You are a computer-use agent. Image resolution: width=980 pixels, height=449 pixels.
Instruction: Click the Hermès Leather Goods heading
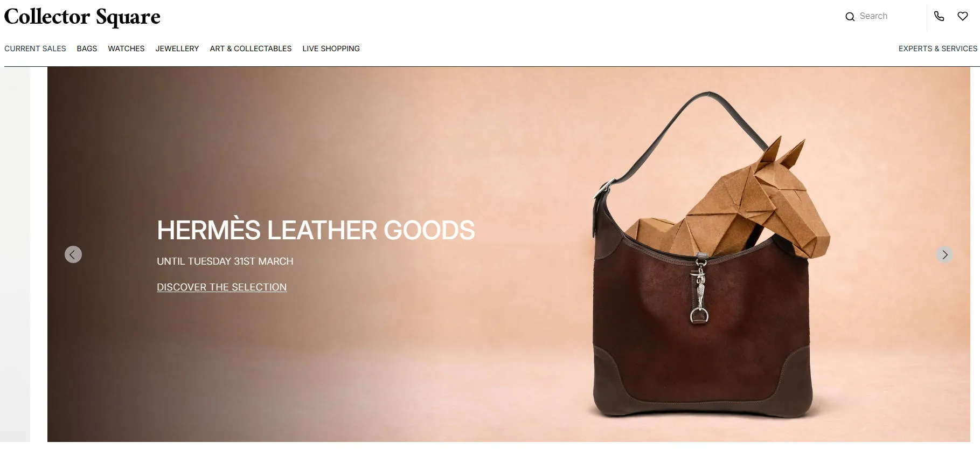(316, 230)
